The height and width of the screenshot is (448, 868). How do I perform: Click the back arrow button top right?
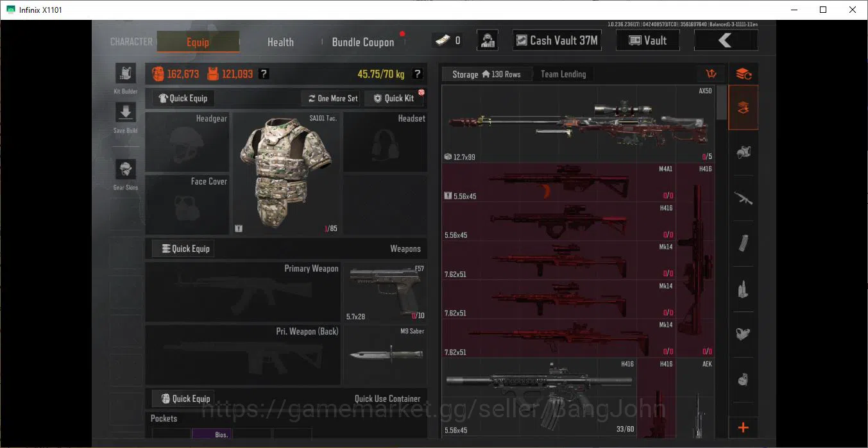point(726,40)
